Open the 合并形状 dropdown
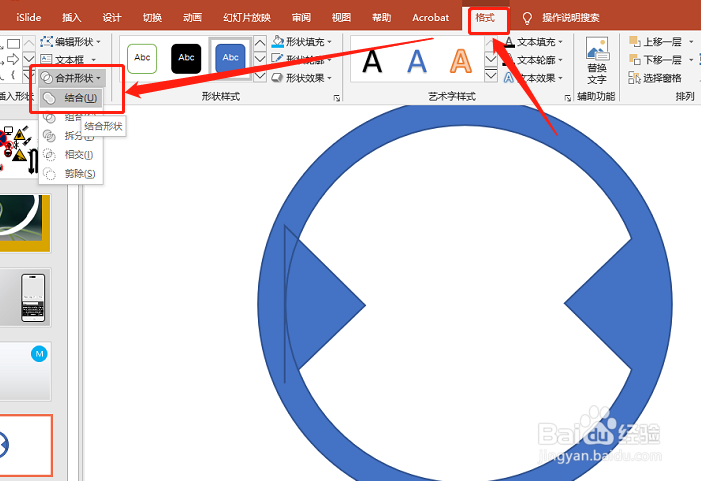 [72, 78]
